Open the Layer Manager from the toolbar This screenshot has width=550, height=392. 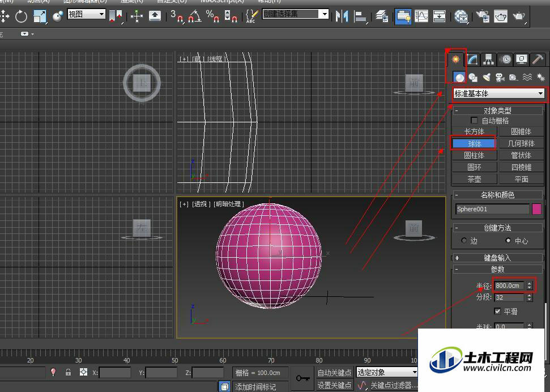click(382, 16)
